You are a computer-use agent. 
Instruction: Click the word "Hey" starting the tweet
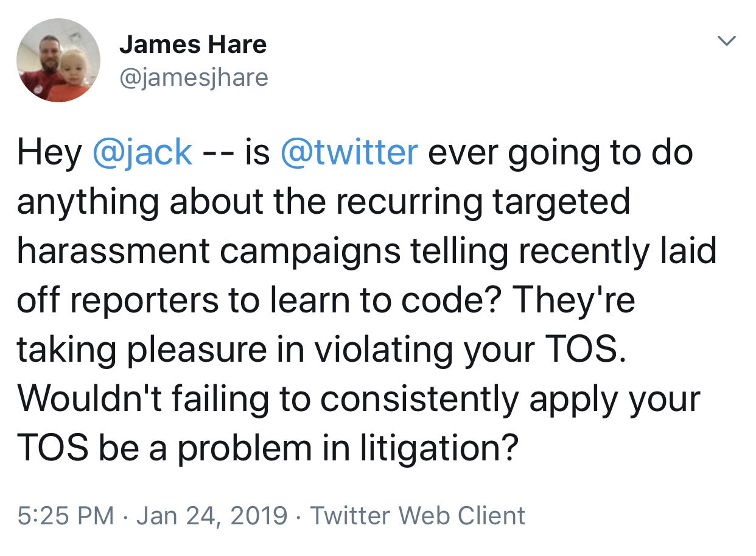coord(49,152)
